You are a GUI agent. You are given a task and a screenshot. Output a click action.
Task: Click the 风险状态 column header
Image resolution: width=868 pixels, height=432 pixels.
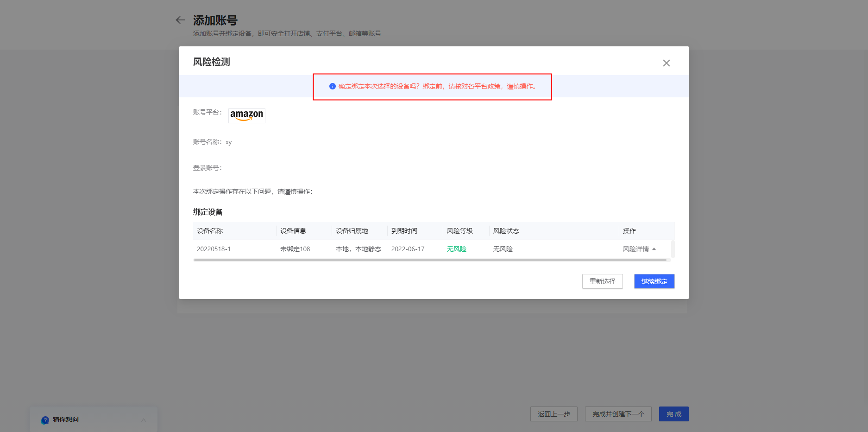505,230
